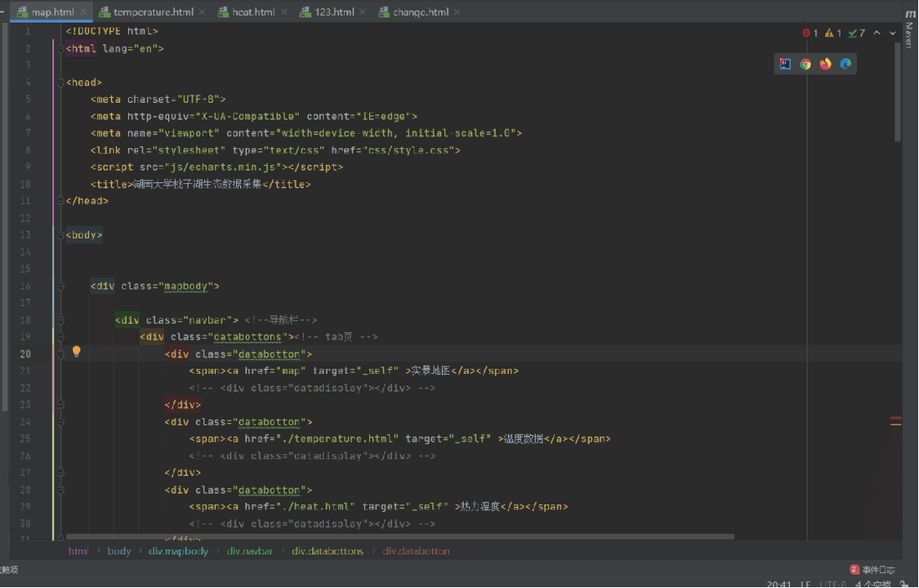
Task: Open the 123.html editor tab
Action: point(332,12)
